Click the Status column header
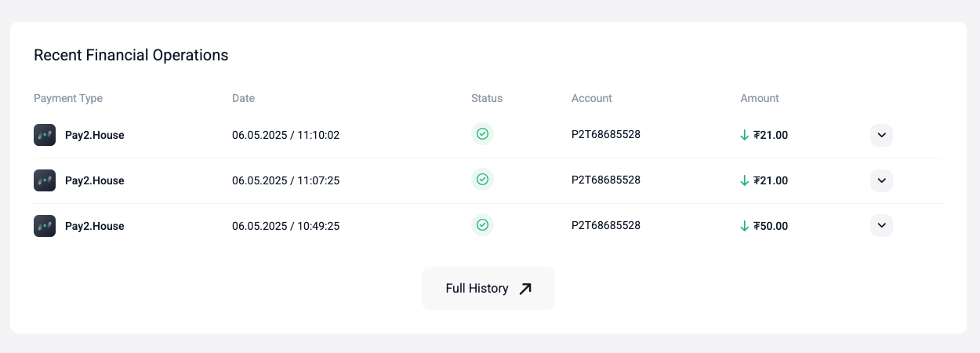Image resolution: width=980 pixels, height=353 pixels. pos(487,99)
